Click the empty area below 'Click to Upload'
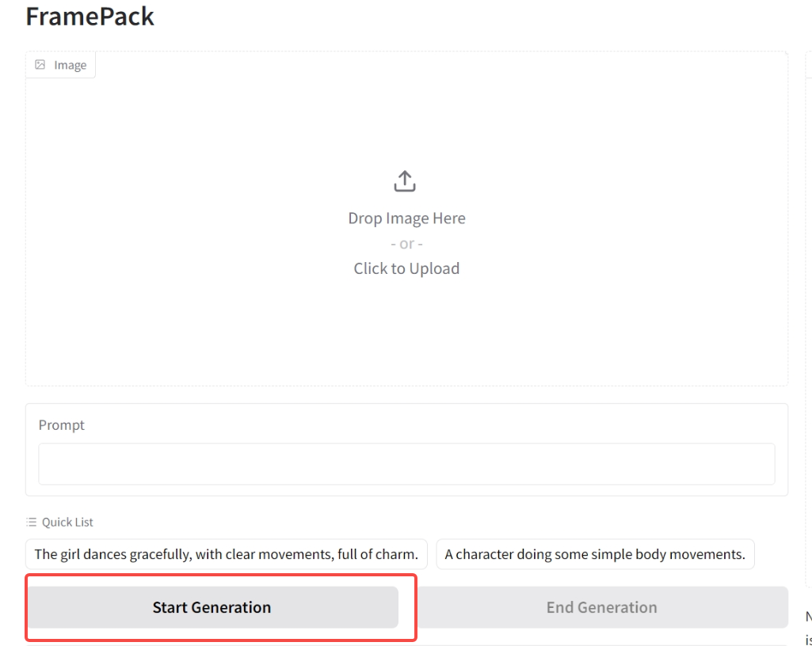 pos(406,332)
